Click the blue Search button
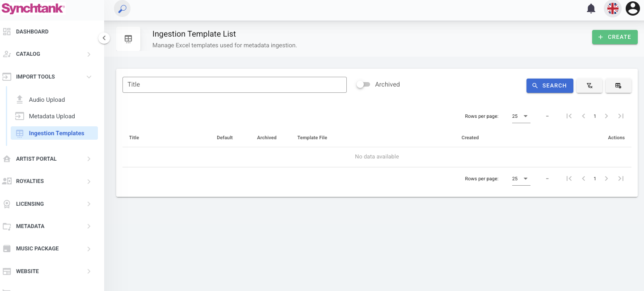This screenshot has width=644, height=291. point(550,86)
